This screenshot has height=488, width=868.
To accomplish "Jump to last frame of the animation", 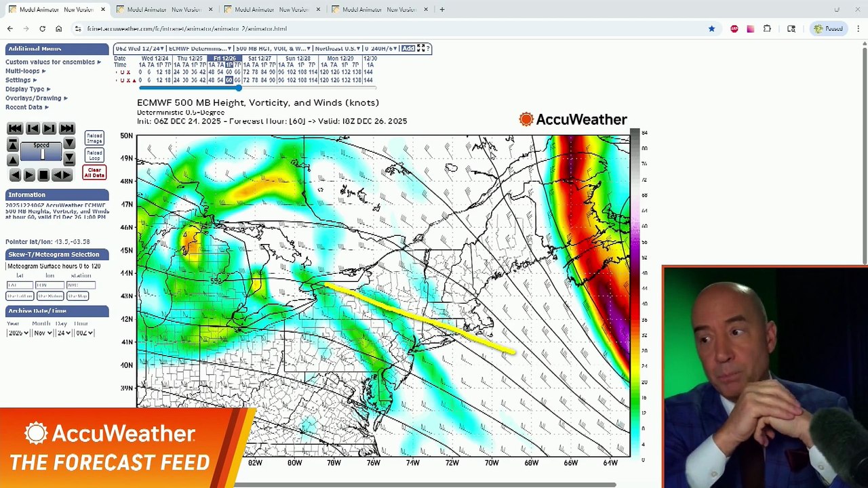I will [67, 129].
